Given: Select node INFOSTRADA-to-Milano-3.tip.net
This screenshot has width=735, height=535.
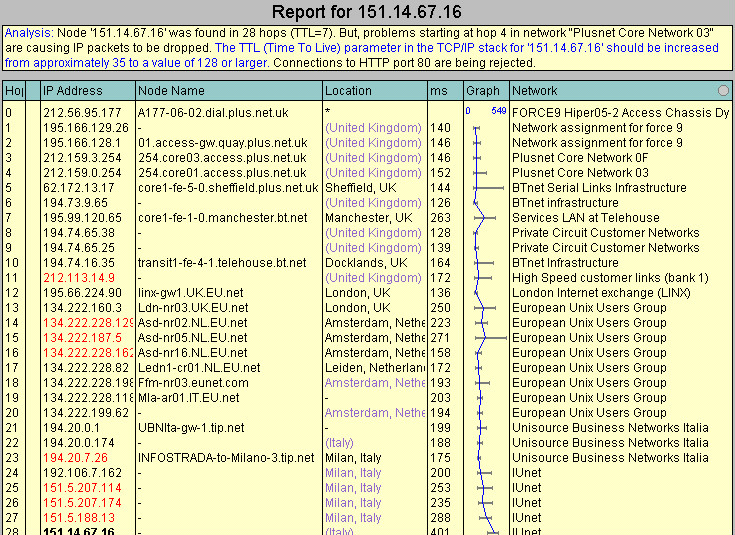Looking at the screenshot, I should [226, 458].
